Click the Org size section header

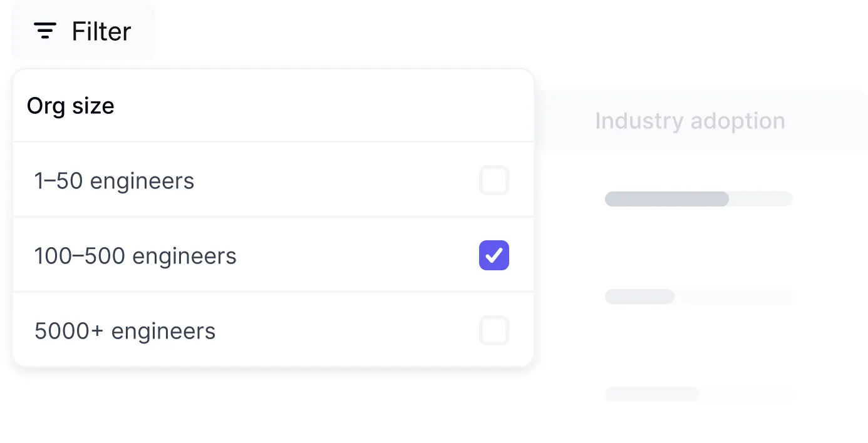(x=71, y=106)
